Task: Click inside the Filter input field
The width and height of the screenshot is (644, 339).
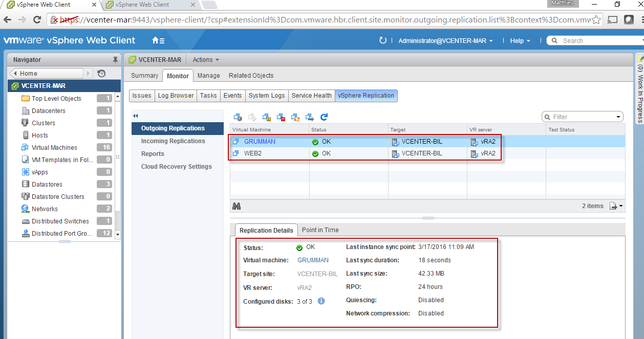Action: click(x=583, y=117)
